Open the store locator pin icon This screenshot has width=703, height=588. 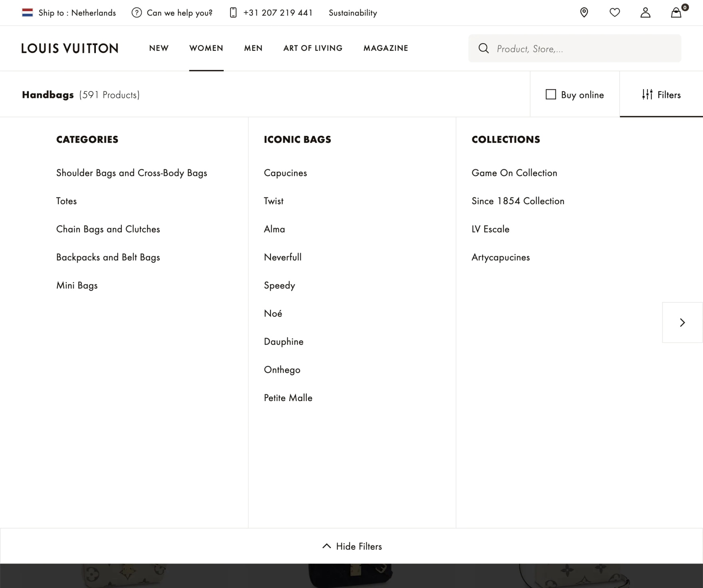point(584,13)
